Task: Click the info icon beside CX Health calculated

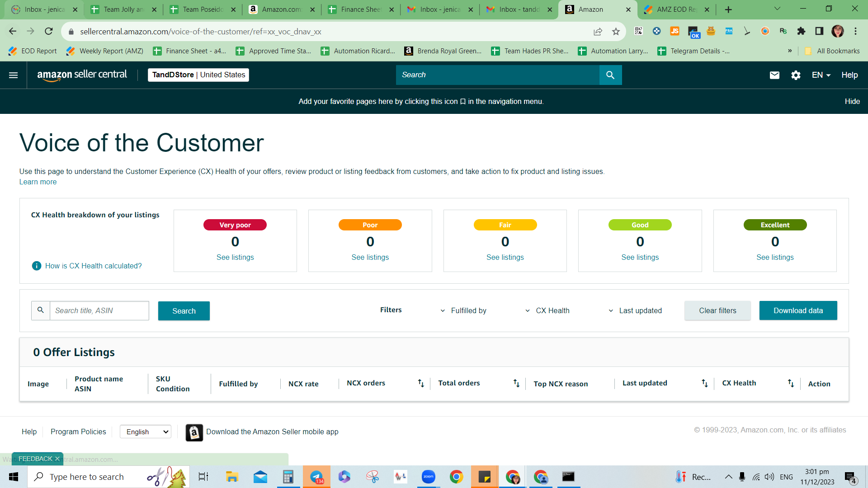Action: click(x=37, y=266)
